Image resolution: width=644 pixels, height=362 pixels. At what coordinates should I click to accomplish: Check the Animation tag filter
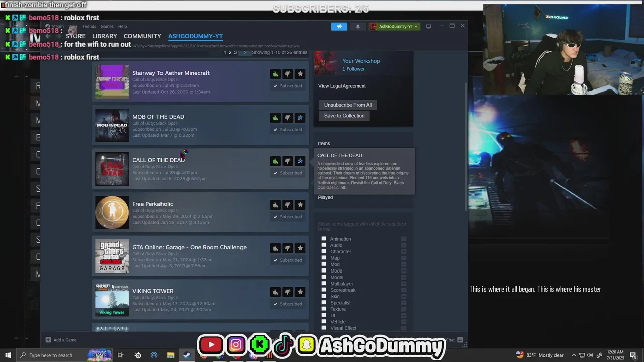[x=324, y=239]
